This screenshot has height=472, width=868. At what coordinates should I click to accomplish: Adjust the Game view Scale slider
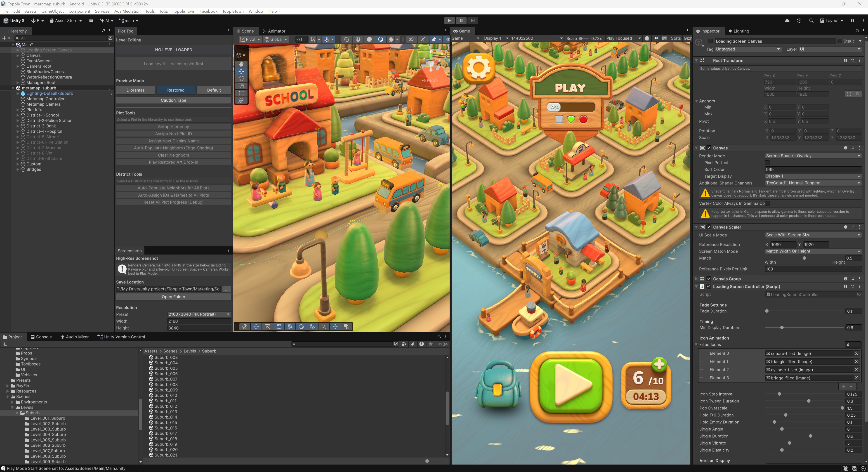pos(584,38)
